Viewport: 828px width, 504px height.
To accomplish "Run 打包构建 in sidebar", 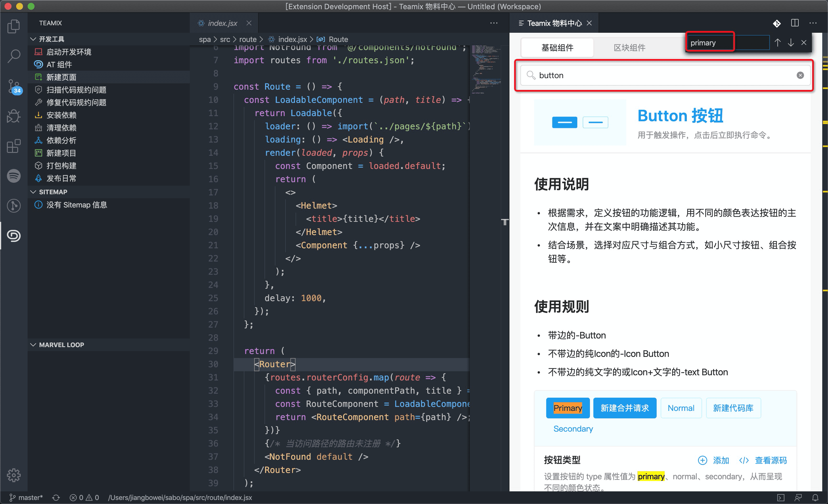I will (x=109, y=166).
